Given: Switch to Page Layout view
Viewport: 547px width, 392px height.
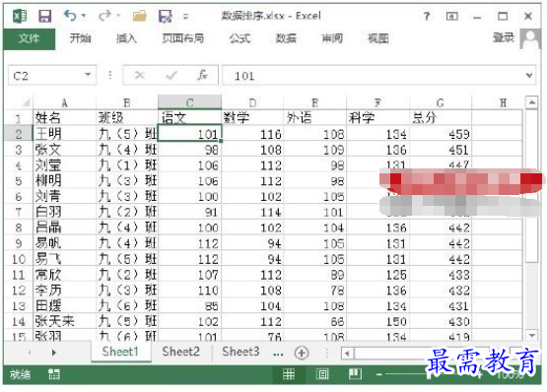Looking at the screenshot, I should tap(322, 374).
